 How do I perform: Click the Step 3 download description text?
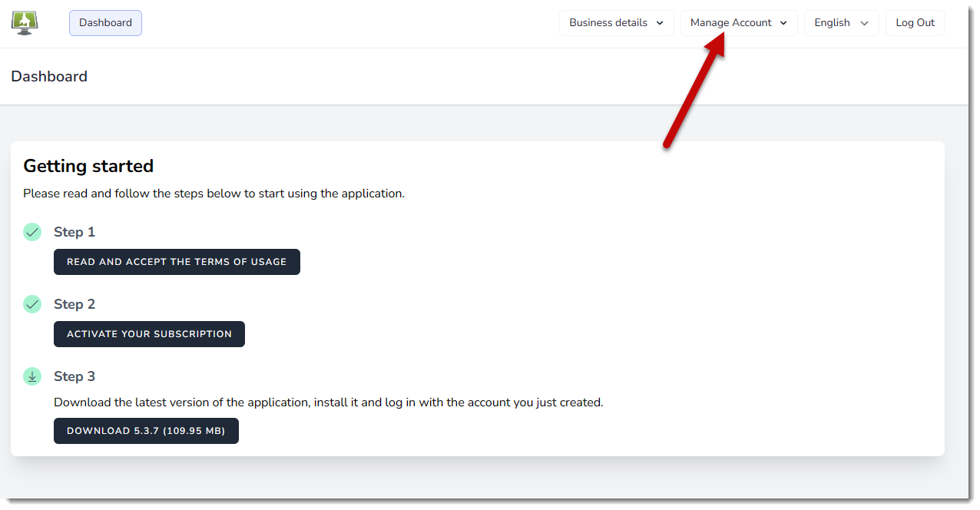point(328,402)
